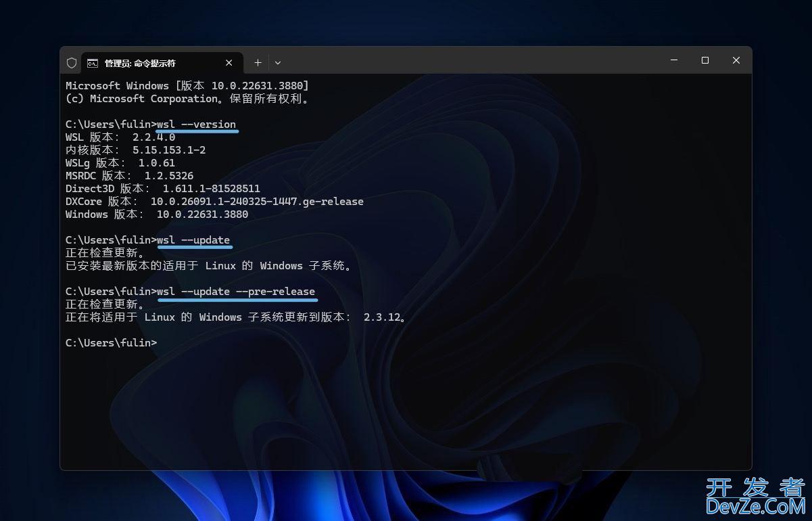The image size is (812, 521).
Task: Click the "wsl --version" command text
Action: tap(196, 124)
